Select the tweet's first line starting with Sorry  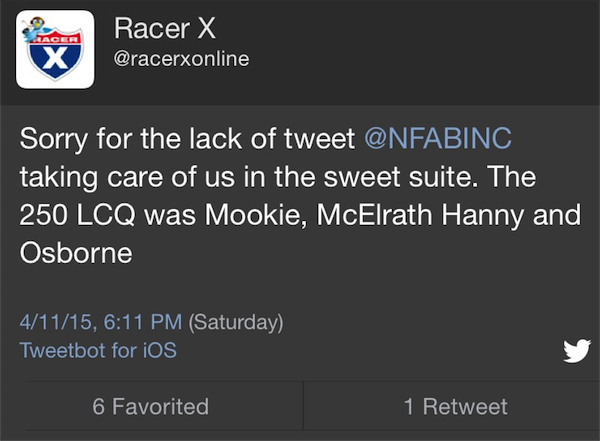[190, 139]
